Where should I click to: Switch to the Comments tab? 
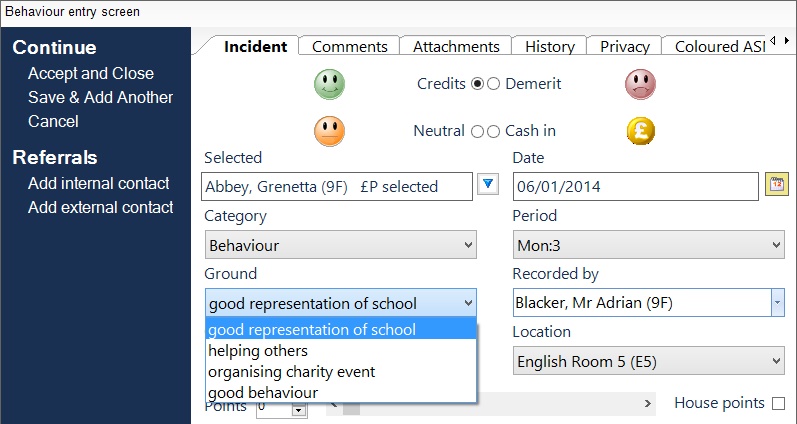350,46
